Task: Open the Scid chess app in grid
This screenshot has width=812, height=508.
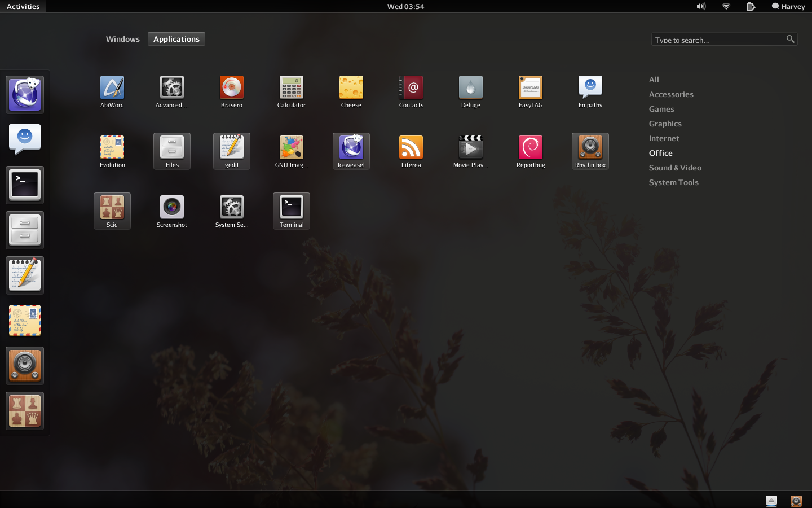Action: pos(112,211)
